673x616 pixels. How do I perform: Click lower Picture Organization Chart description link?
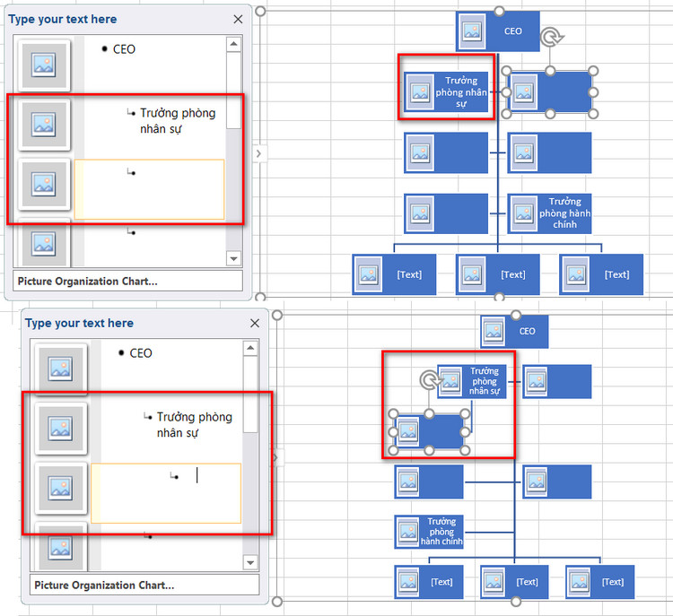click(x=104, y=586)
